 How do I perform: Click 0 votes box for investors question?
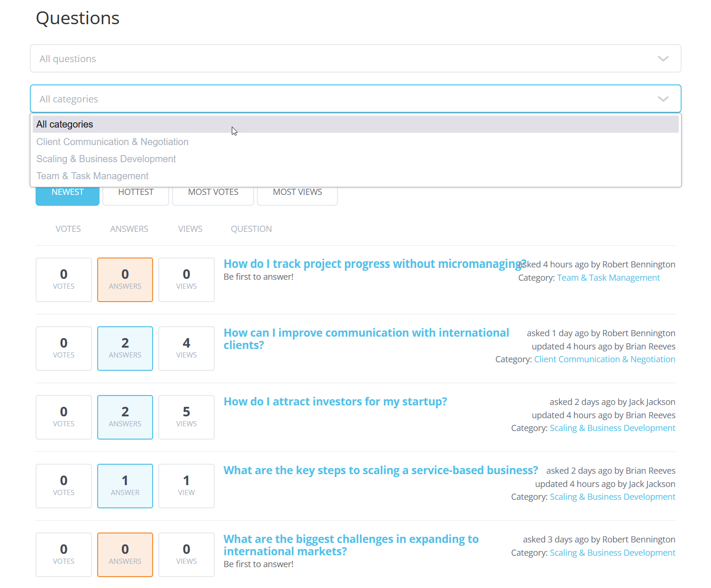point(64,417)
